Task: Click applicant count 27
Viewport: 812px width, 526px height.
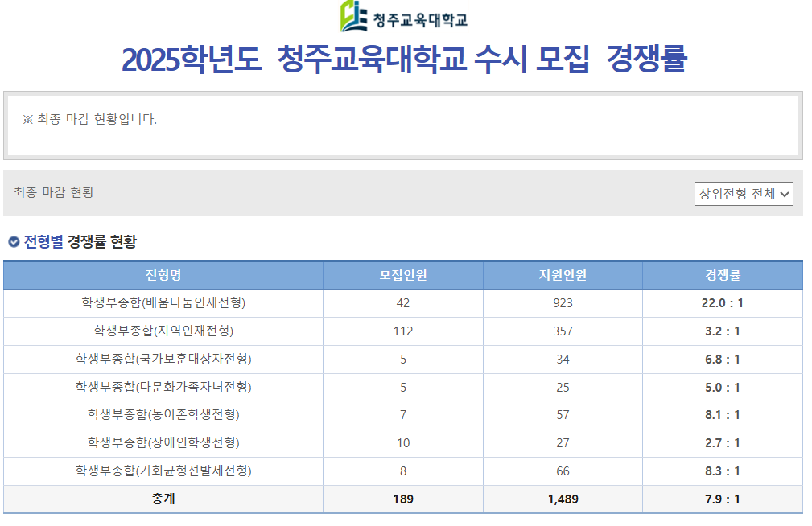Action: (x=563, y=442)
